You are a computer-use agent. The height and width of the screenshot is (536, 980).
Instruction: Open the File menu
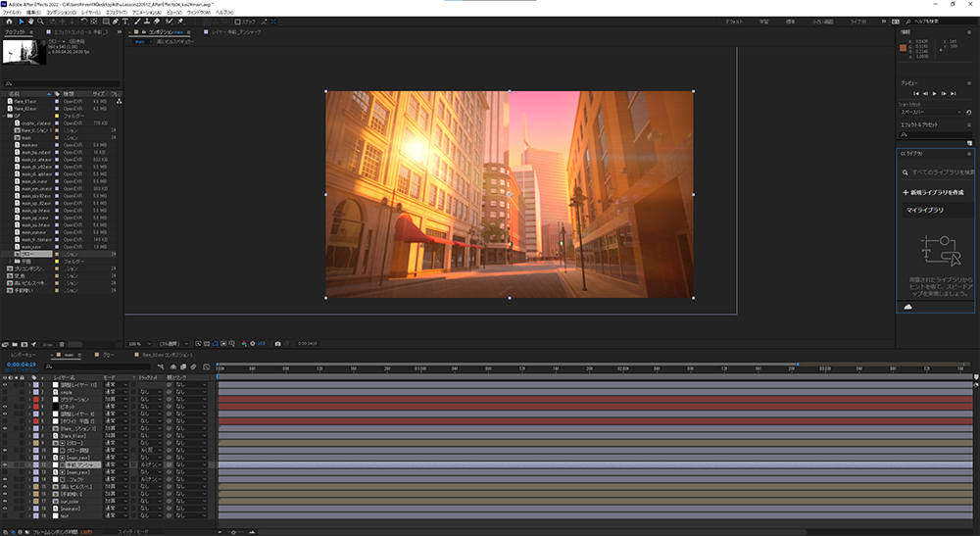(x=12, y=13)
